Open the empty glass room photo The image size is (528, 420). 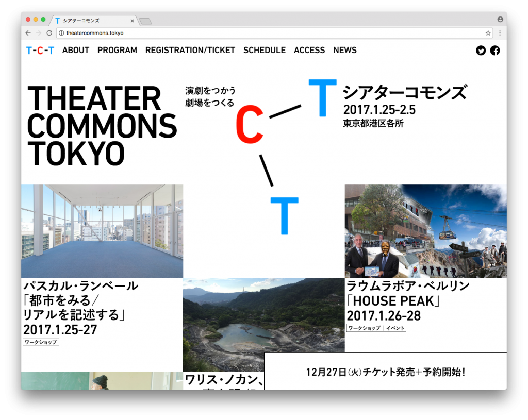tap(102, 231)
